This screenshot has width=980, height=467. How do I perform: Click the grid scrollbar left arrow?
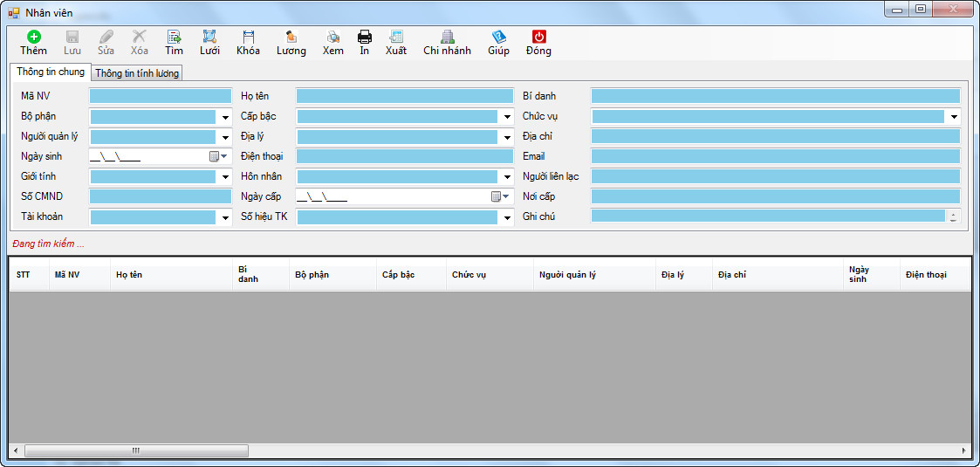16,450
